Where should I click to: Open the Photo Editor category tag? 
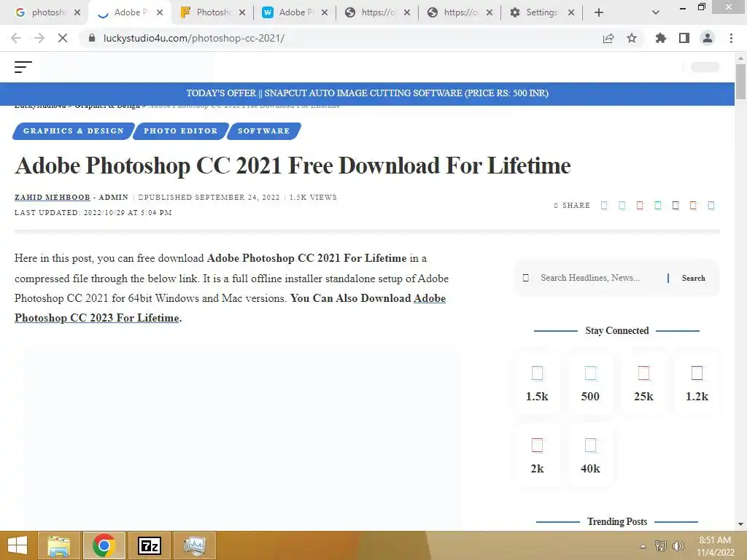point(181,131)
